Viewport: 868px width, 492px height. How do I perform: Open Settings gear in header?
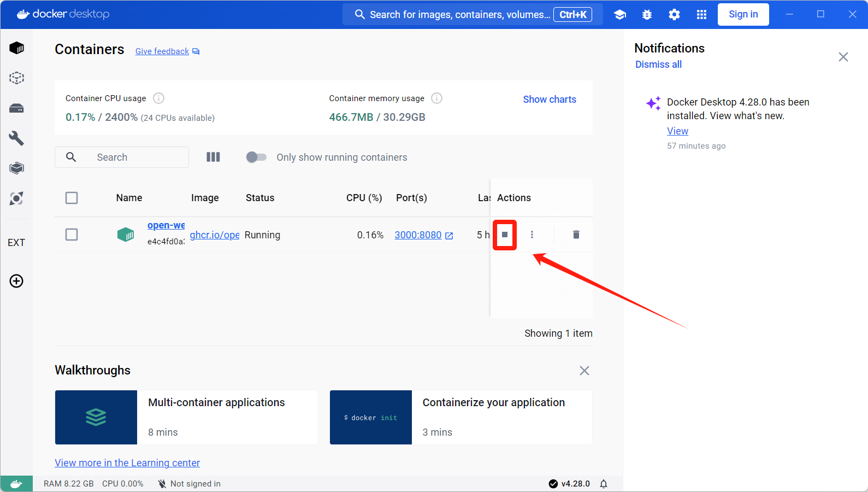(674, 15)
